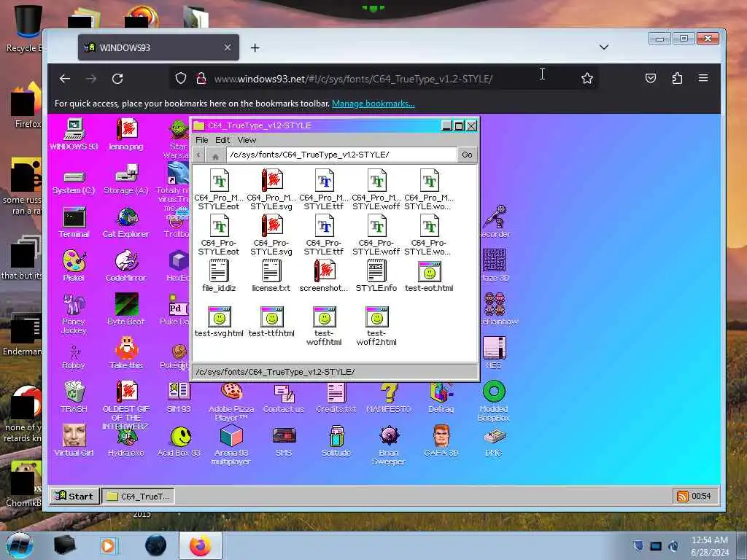The image size is (747, 560).
Task: Open Modded BeepBox icon
Action: pyautogui.click(x=494, y=400)
